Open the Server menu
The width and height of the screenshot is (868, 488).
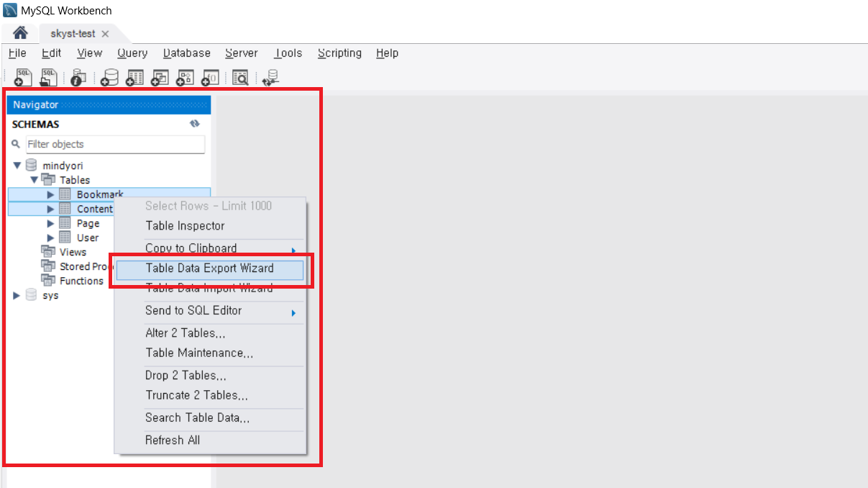click(x=242, y=53)
